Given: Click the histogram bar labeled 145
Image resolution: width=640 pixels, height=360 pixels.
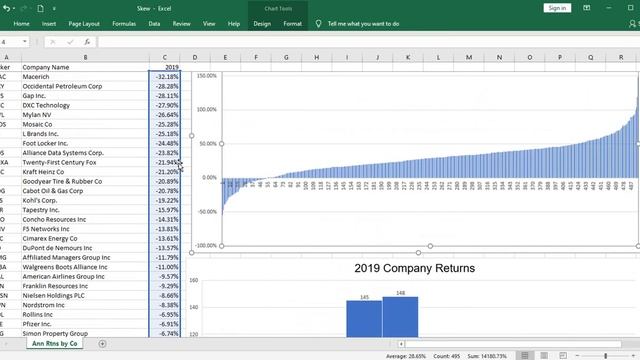Looking at the screenshot, I should point(364,319).
